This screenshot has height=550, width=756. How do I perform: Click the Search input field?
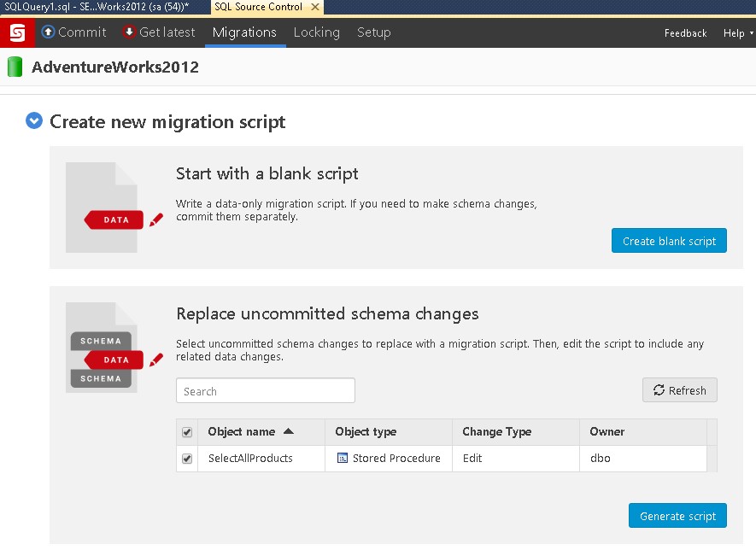[x=266, y=391]
